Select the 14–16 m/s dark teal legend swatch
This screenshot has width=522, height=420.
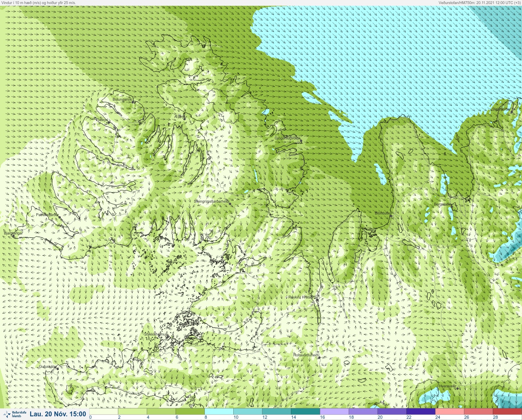306,411
